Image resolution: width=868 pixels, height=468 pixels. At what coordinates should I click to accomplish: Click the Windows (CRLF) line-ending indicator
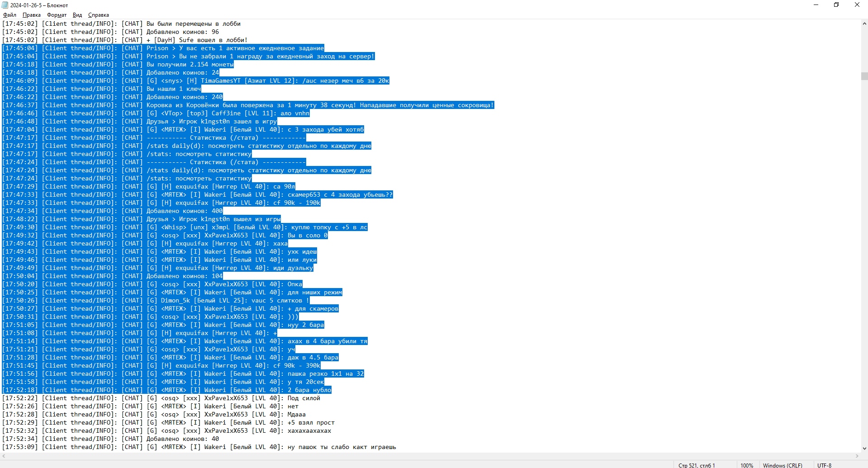[782, 465]
